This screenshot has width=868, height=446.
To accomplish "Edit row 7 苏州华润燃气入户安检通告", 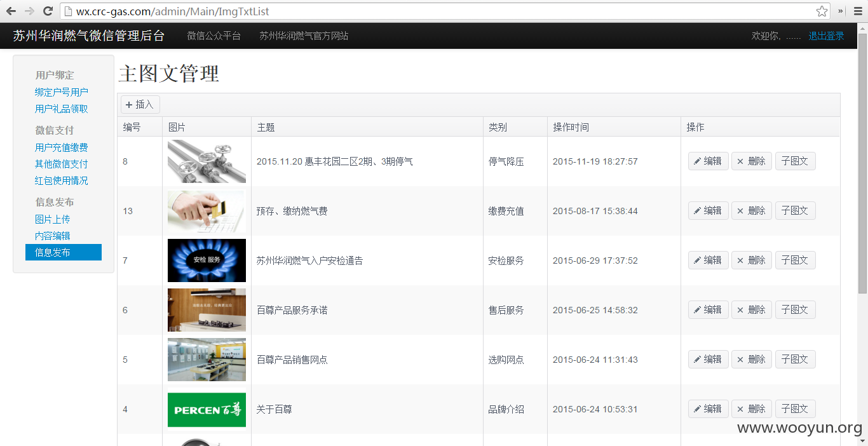I will pyautogui.click(x=708, y=260).
